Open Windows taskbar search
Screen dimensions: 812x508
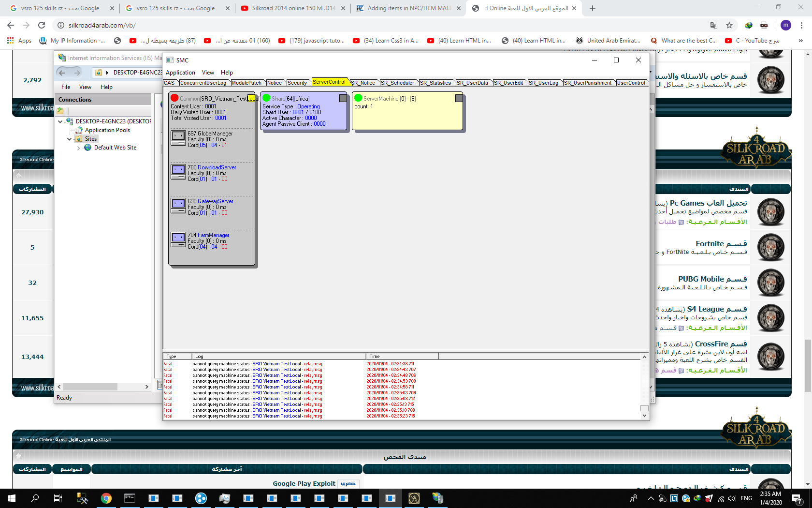point(35,498)
